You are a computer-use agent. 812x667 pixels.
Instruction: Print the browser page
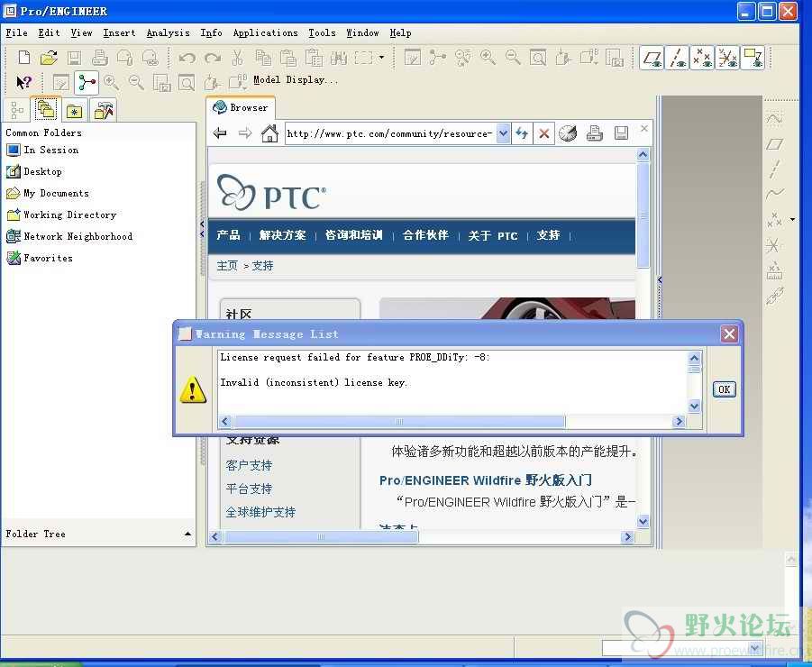[x=595, y=133]
